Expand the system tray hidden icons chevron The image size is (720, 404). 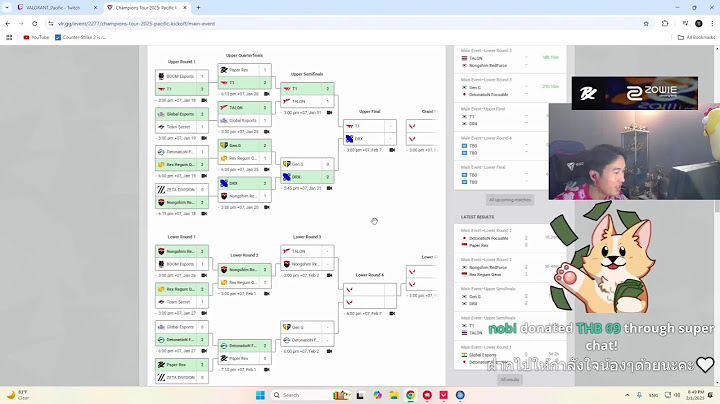point(627,395)
